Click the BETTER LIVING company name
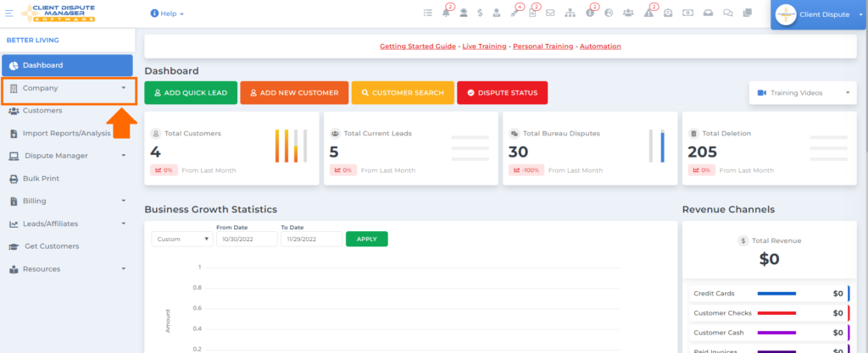The height and width of the screenshot is (353, 868). tap(33, 41)
